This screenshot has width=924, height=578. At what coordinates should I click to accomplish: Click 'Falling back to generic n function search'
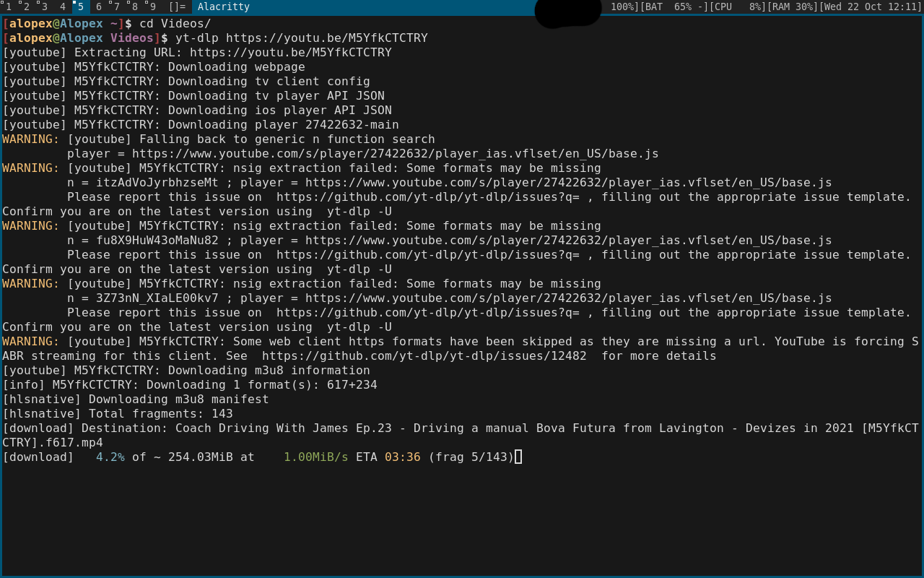pos(287,139)
